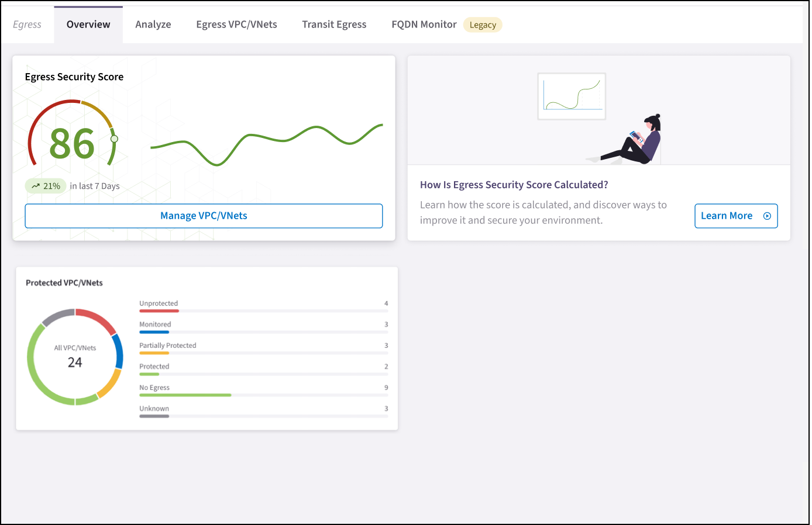Click the line chart illustration above the sitting figure
812x525 pixels.
[572, 95]
